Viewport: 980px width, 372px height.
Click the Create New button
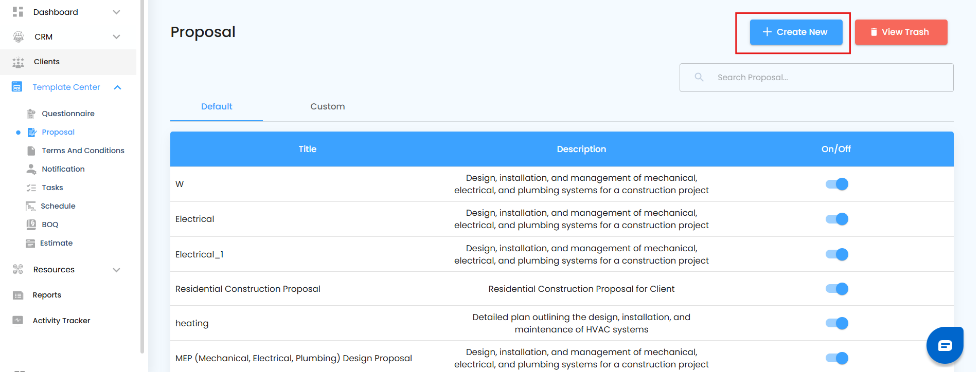point(796,32)
